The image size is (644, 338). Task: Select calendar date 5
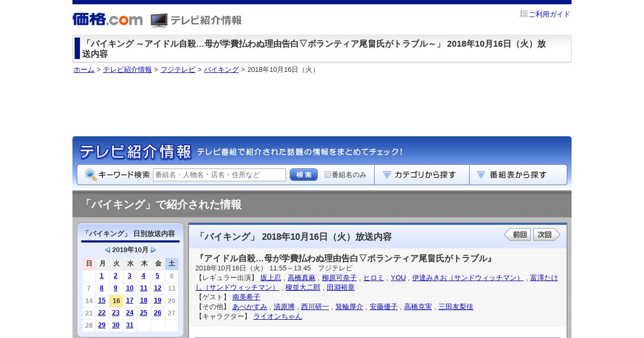(157, 276)
